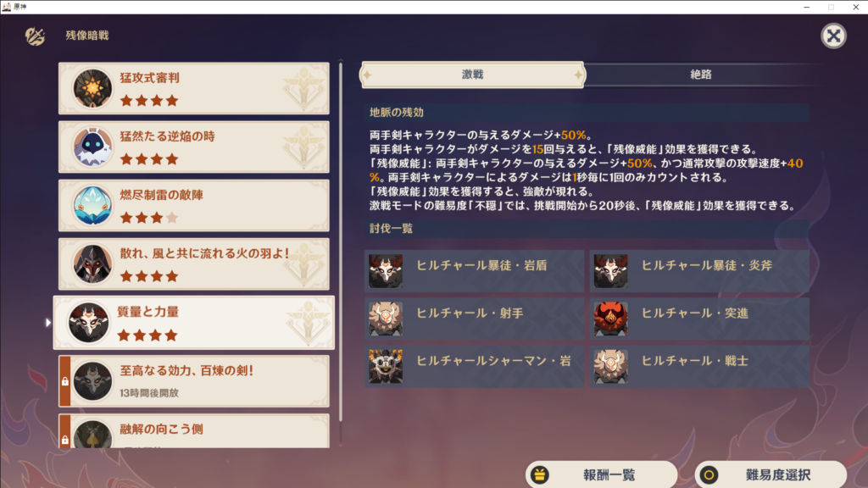Close the event screen with X button
Screen dimensions: 868x488
(x=833, y=36)
